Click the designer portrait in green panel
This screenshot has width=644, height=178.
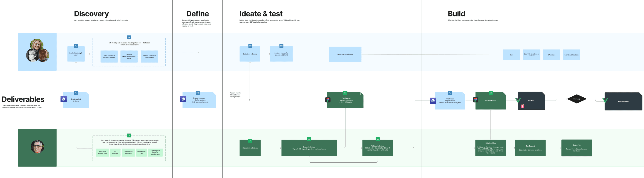pyautogui.click(x=37, y=147)
